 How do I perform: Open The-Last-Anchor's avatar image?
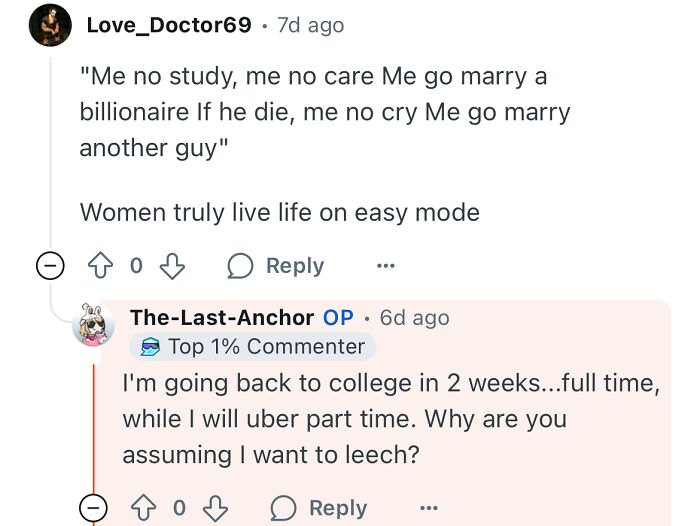click(x=94, y=325)
